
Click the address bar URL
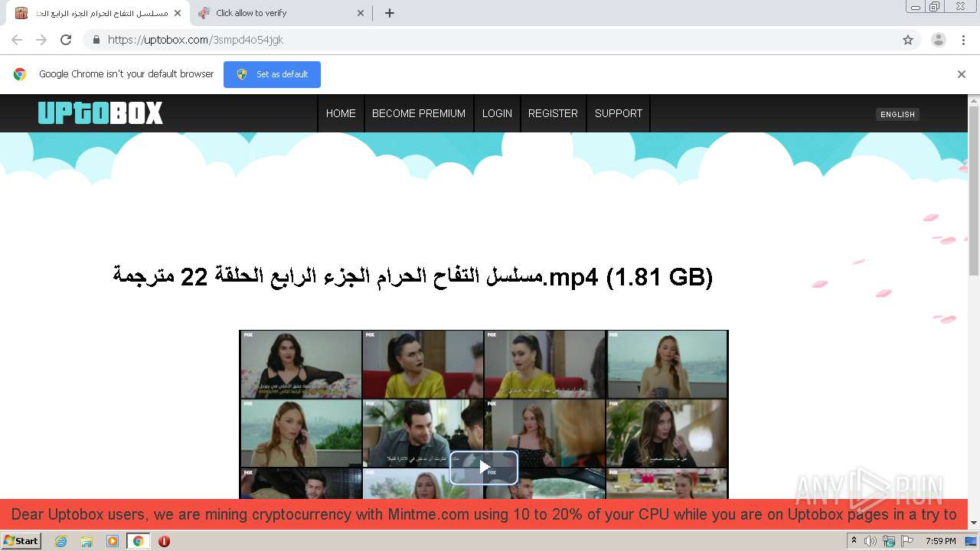click(x=195, y=40)
